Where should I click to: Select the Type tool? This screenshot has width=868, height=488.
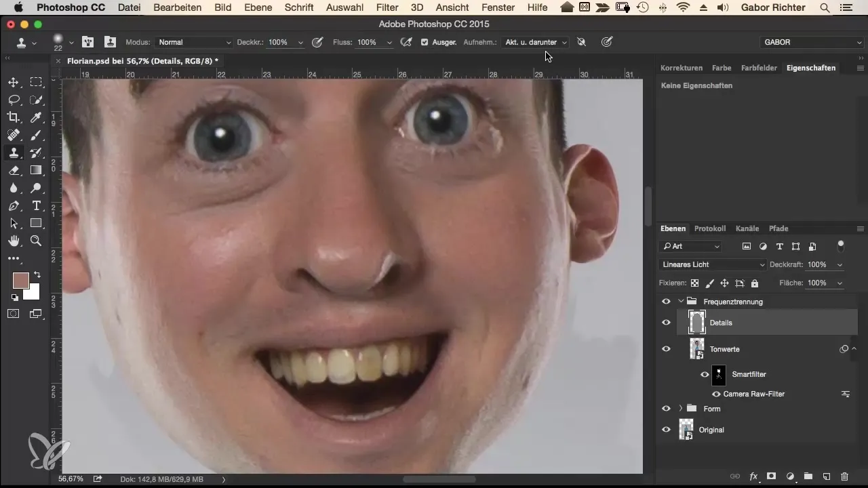[36, 205]
